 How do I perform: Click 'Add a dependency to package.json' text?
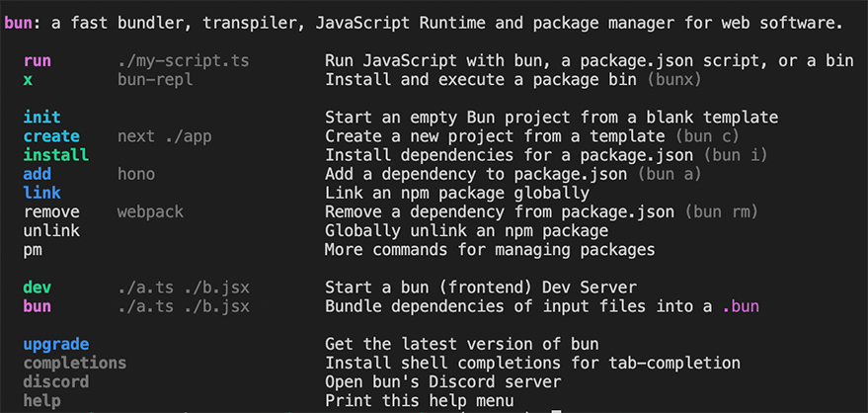(x=476, y=175)
